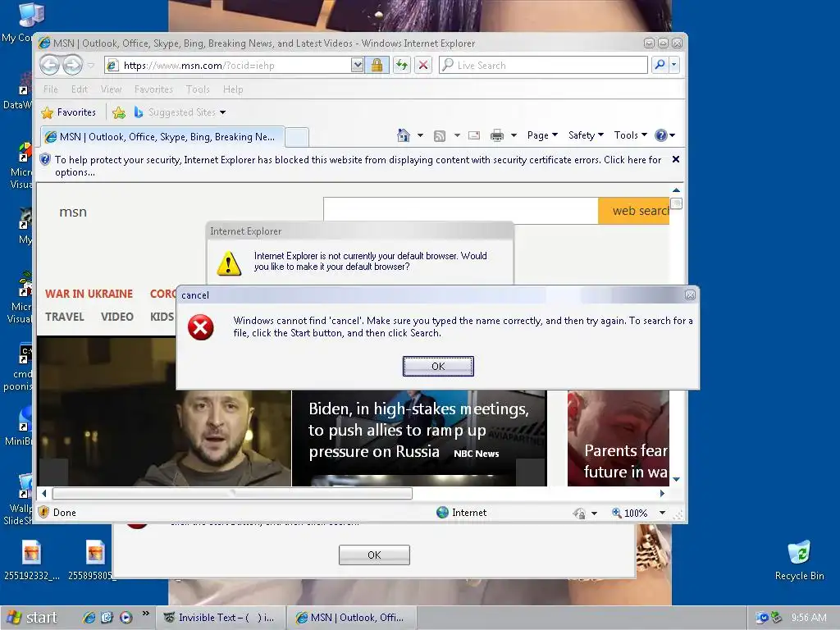This screenshot has height=630, width=840.
Task: Click the Read Mail icon
Action: [474, 135]
